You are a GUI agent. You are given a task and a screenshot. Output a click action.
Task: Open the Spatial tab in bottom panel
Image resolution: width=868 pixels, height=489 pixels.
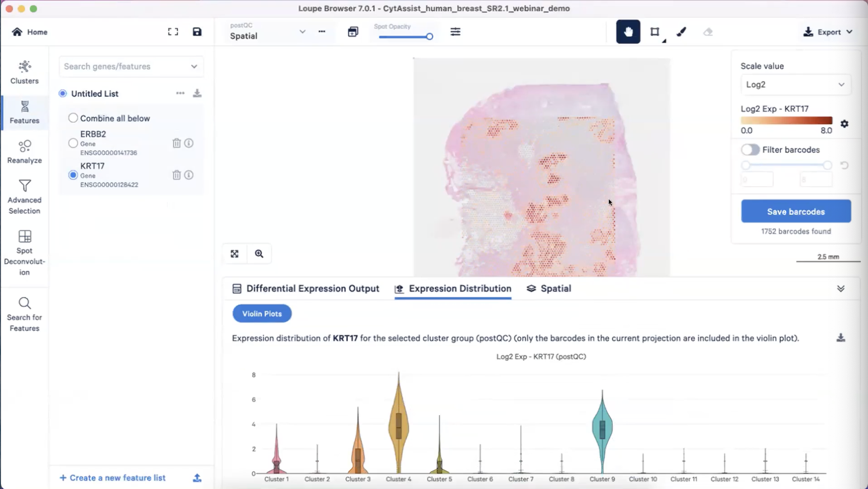[x=549, y=289]
